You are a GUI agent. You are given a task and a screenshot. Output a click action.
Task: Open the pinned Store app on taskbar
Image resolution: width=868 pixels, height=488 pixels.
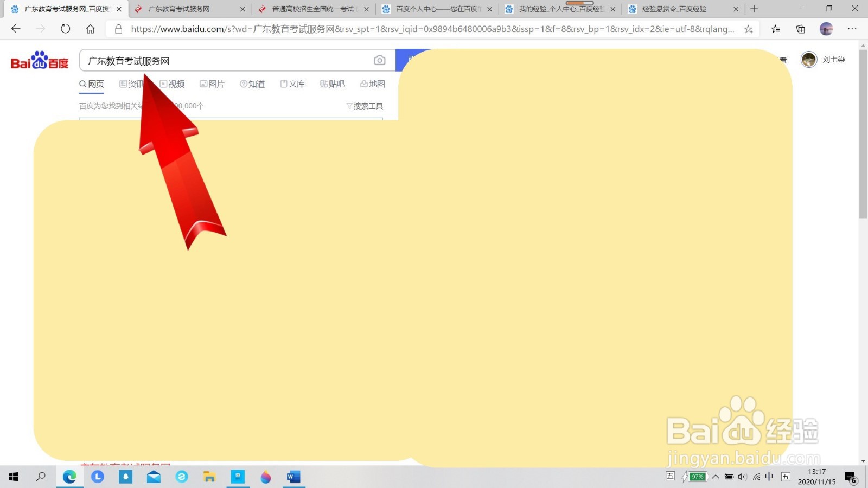(x=125, y=477)
